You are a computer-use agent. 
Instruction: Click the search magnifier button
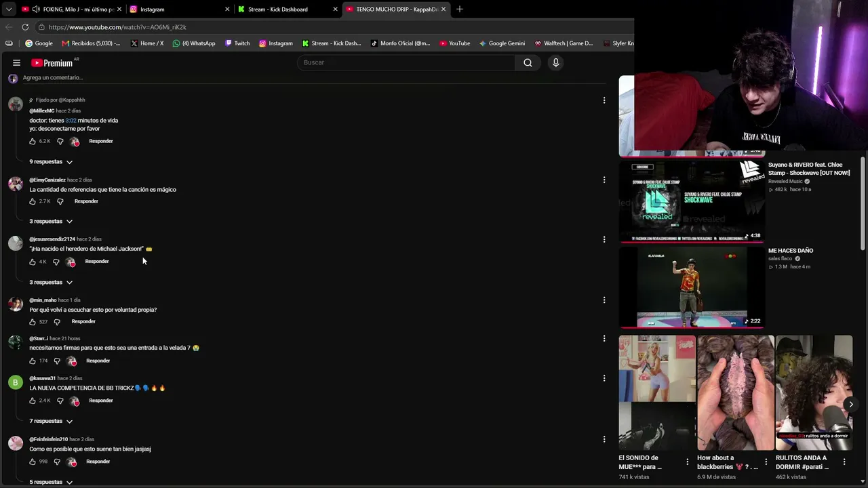(x=528, y=63)
